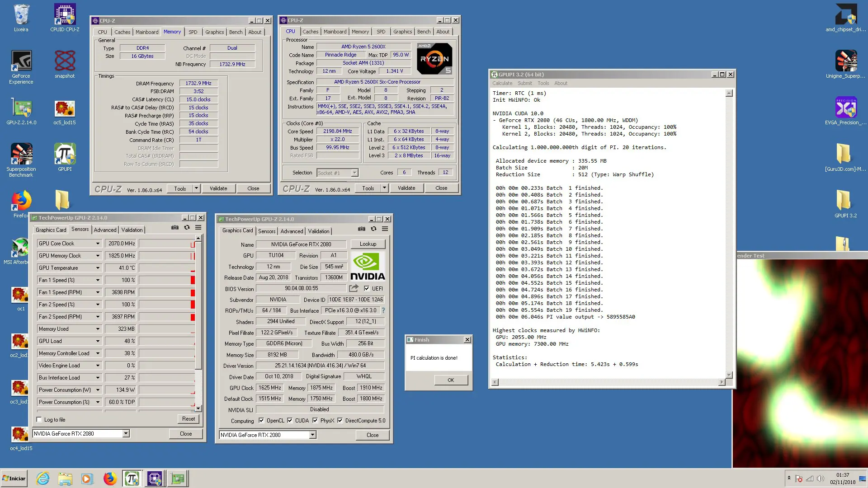868x488 pixels.
Task: Open CPUID CPU-Z desktop shortcut
Action: tap(65, 18)
